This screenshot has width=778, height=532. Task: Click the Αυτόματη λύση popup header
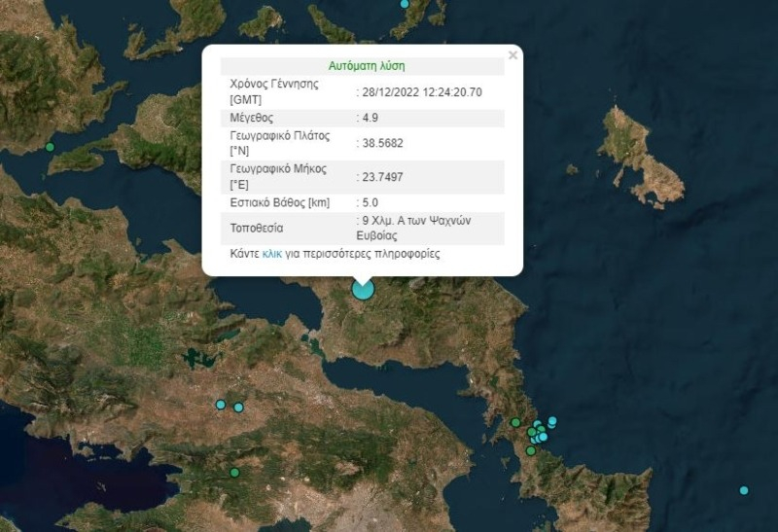(367, 66)
